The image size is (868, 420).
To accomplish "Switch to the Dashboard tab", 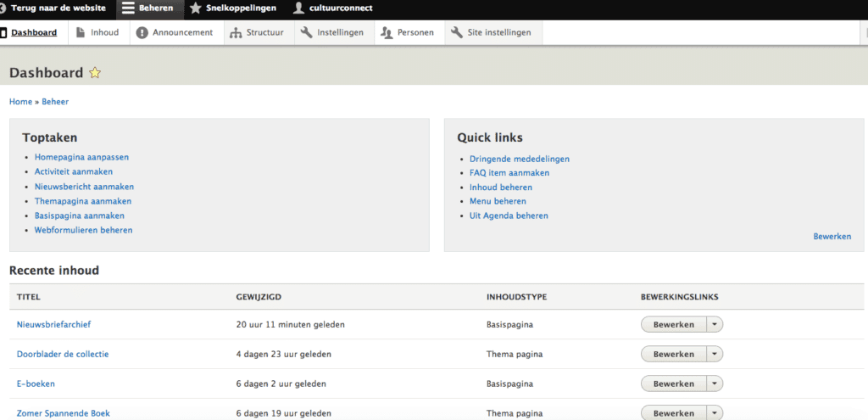I will point(33,33).
